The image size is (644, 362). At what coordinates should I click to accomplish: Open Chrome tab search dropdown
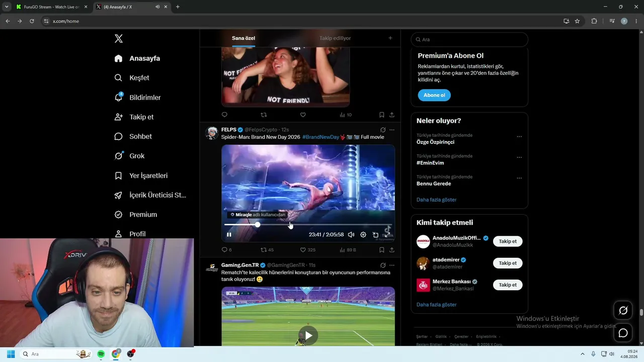pos(7,7)
